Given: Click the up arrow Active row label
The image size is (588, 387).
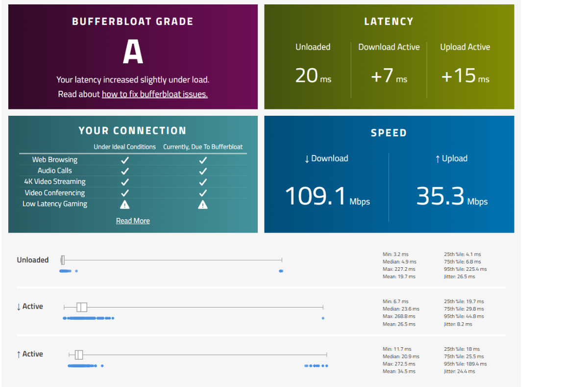Looking at the screenshot, I should 30,354.
